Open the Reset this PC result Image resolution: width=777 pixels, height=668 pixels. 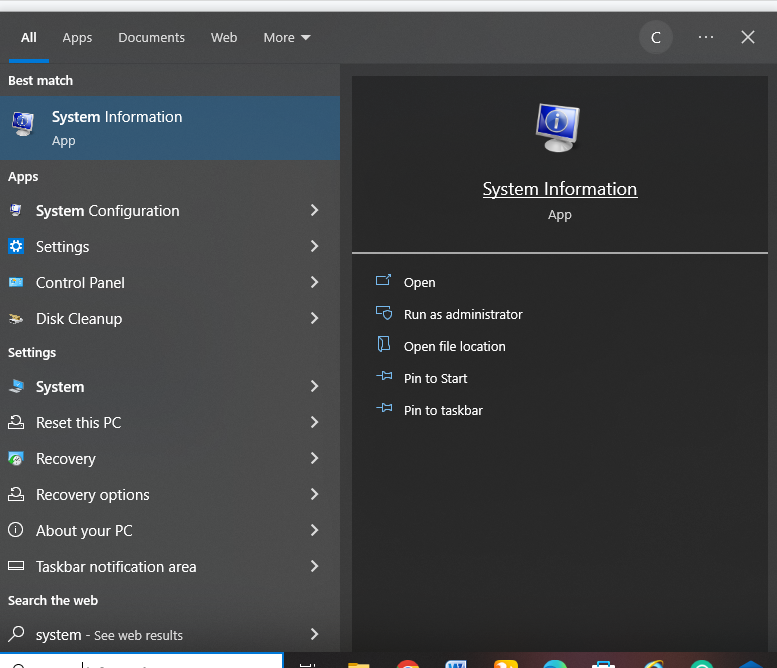78,423
